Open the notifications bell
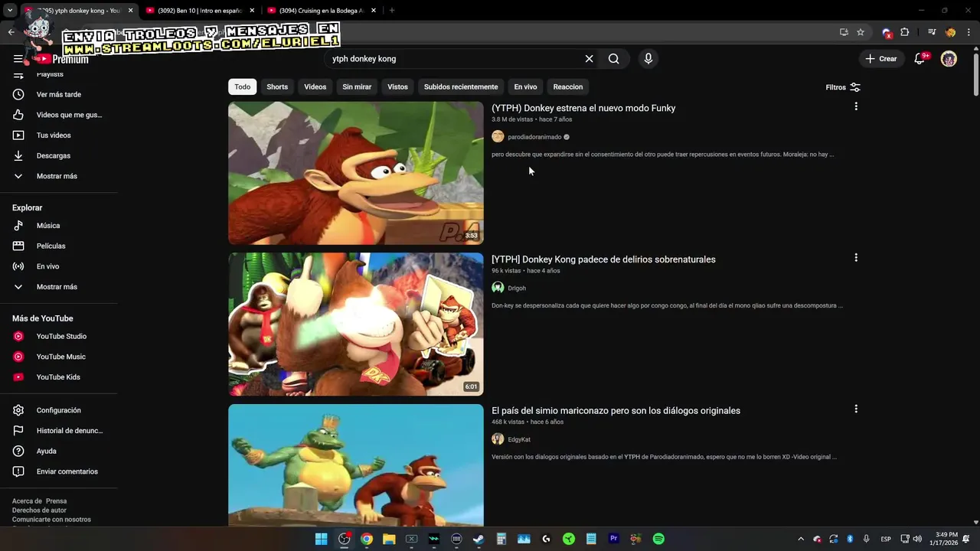Viewport: 980px width, 551px height. (920, 59)
